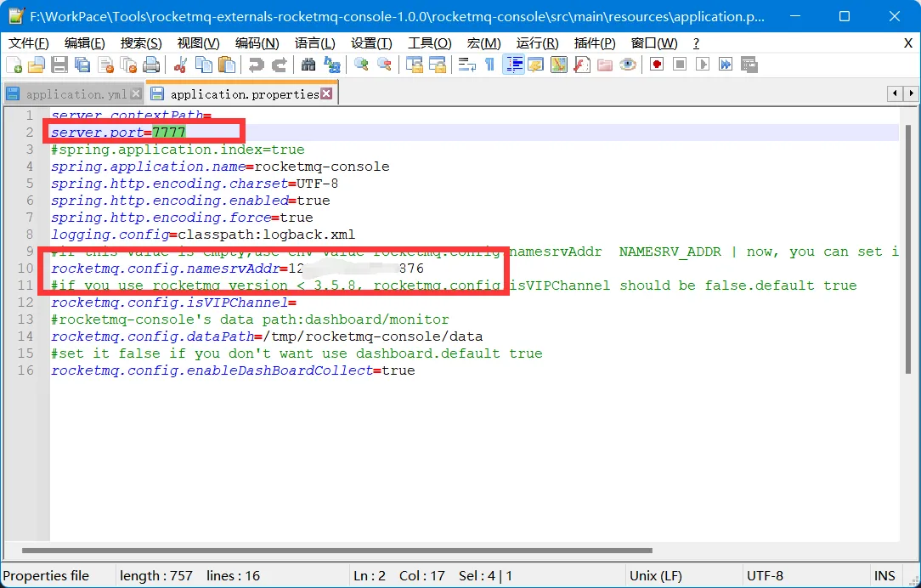Open the 工具(O) menu

point(429,43)
